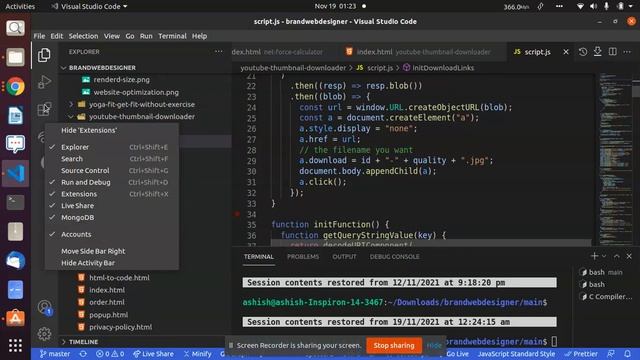Open the Visual Studio Code app menu
640x360 pixels.
point(90,6)
